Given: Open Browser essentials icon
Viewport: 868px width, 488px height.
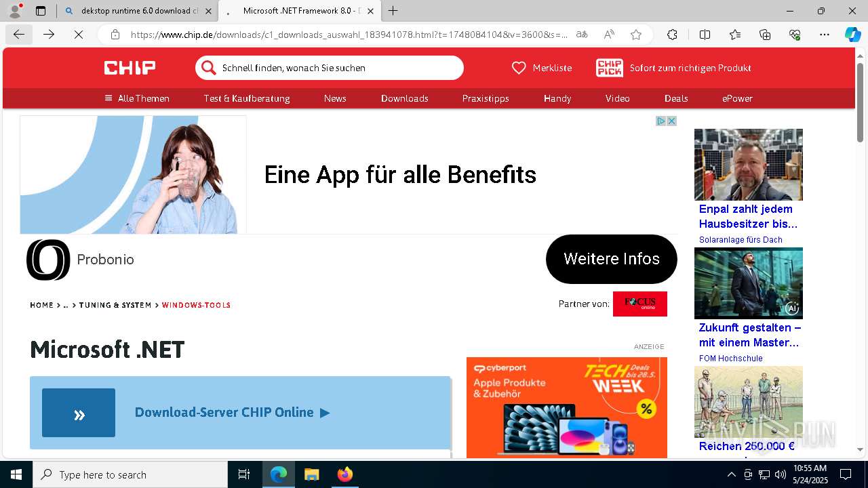Looking at the screenshot, I should 795,35.
